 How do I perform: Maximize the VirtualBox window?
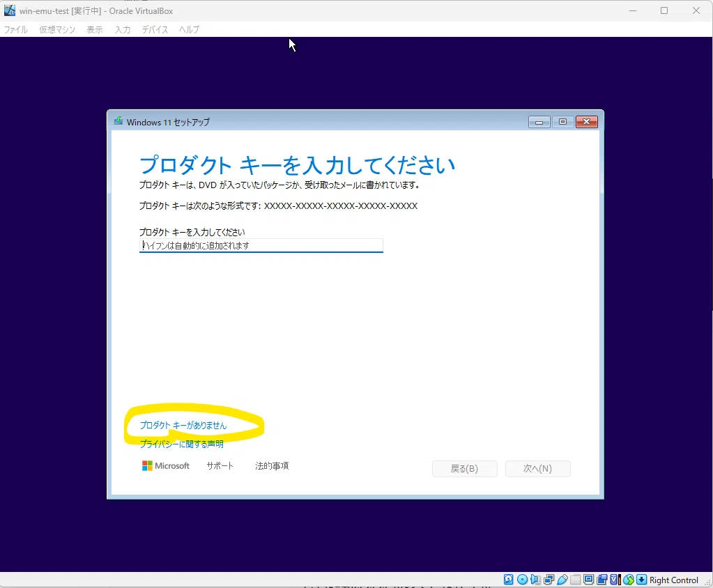pyautogui.click(x=664, y=10)
